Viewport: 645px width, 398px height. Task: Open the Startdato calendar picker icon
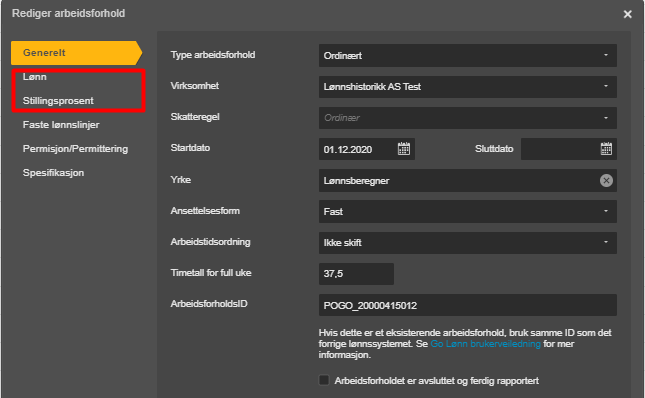click(x=404, y=149)
